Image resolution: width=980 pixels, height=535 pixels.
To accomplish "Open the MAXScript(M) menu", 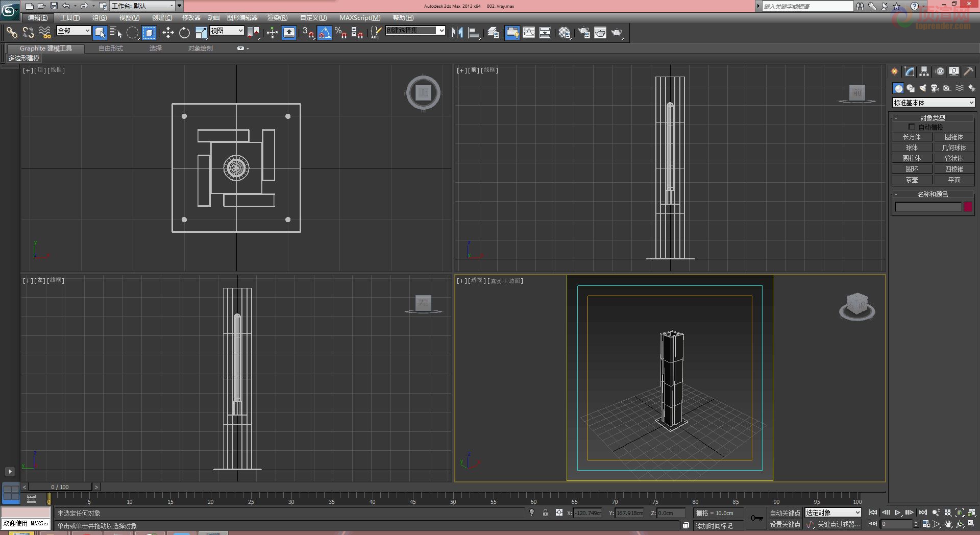I will 360,18.
